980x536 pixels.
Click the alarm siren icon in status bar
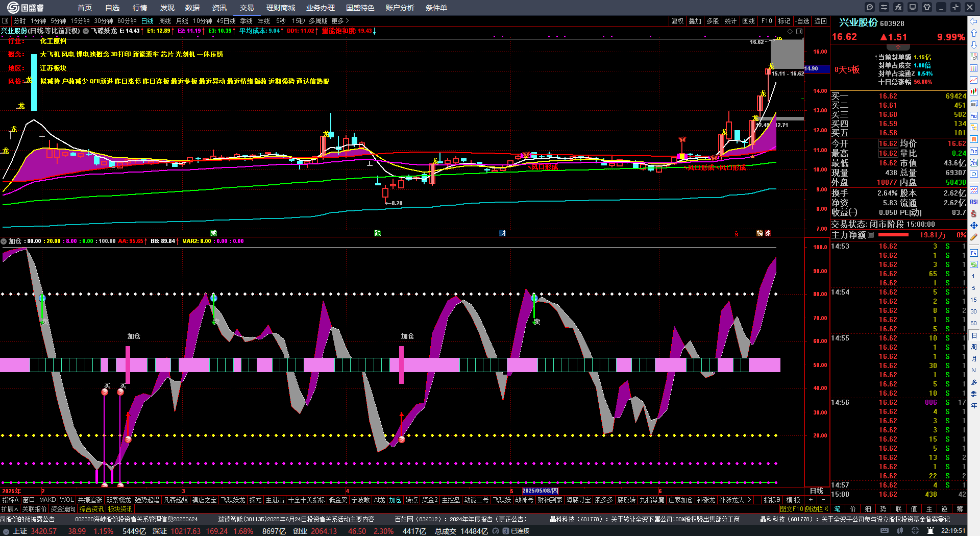(930, 531)
